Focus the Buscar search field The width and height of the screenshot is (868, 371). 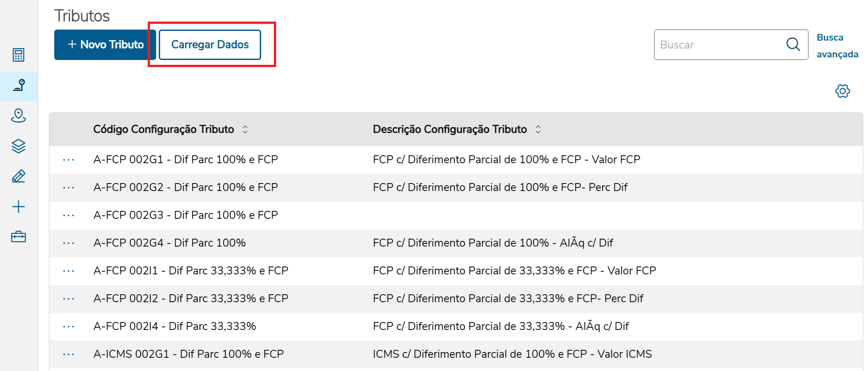[x=719, y=45]
